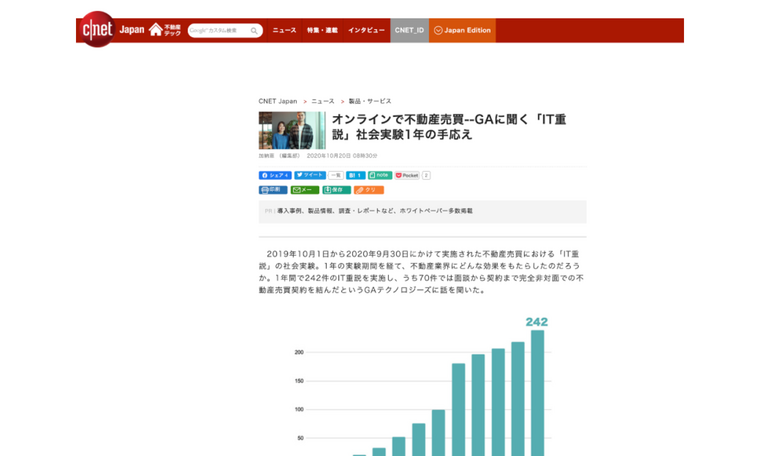The height and width of the screenshot is (456, 760).
Task: Send the article by mail button
Action: [x=305, y=190]
